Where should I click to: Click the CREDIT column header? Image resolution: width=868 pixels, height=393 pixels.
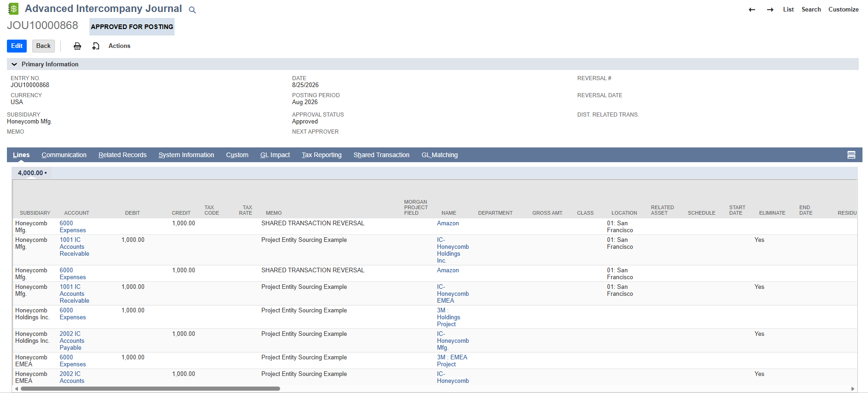(x=181, y=213)
